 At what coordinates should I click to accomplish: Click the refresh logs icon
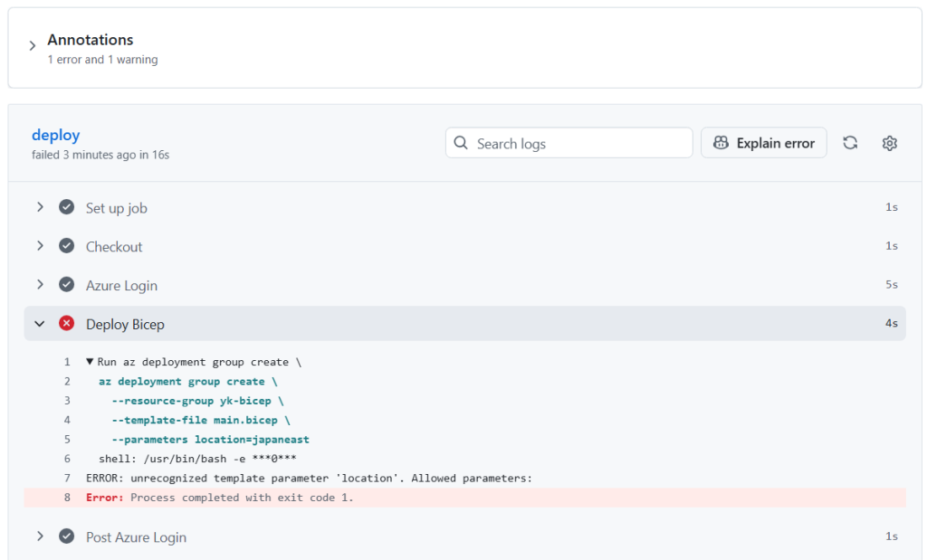[x=850, y=143]
